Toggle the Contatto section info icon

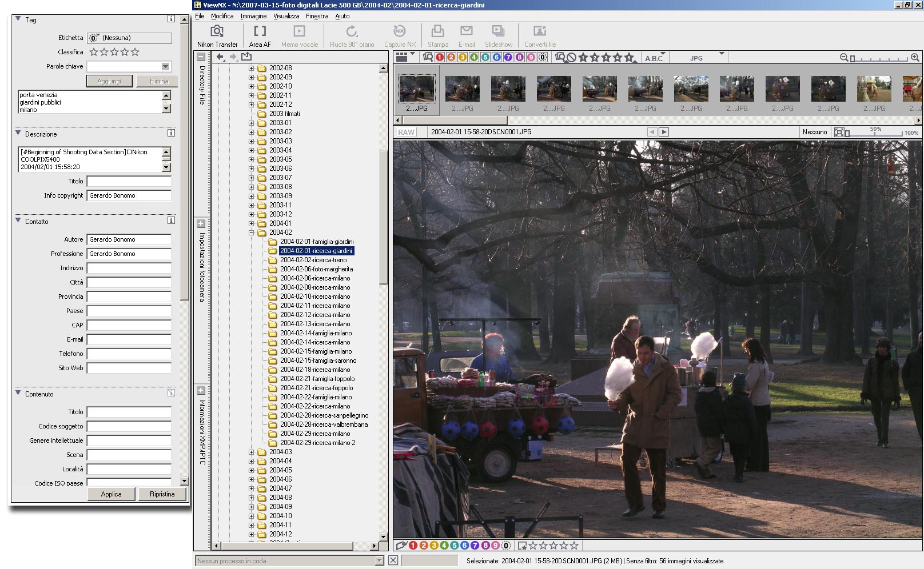pos(171,220)
